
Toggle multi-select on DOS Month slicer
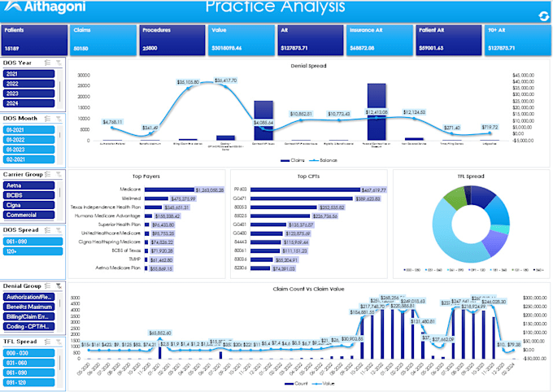48,119
